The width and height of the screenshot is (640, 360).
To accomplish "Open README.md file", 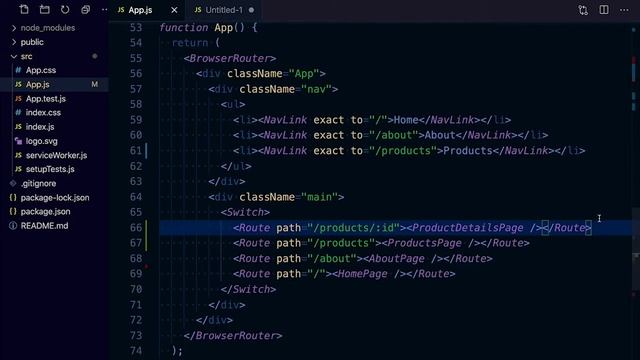I will click(44, 226).
